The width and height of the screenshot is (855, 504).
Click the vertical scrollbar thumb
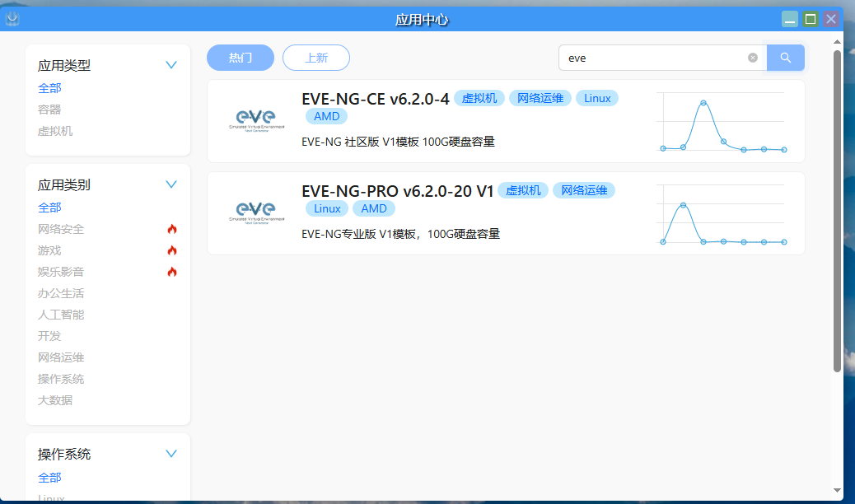pos(838,211)
